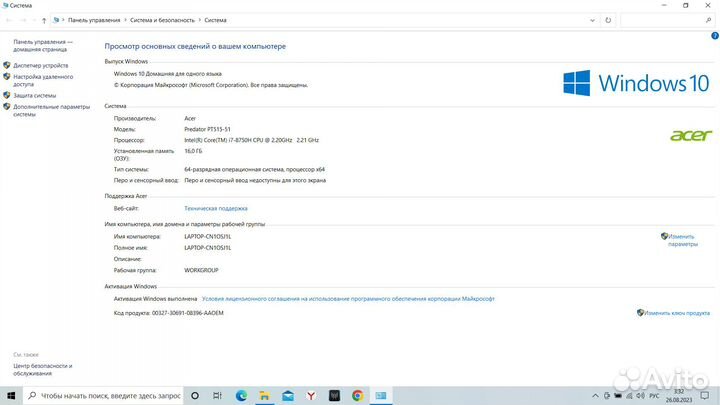Select the Intel Core i7-8750H processor text

251,141
